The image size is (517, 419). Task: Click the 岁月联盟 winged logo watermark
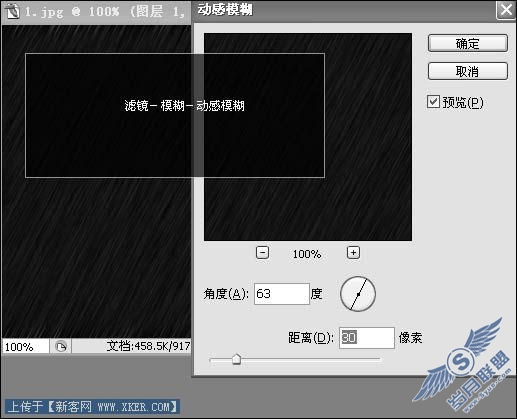point(463,365)
